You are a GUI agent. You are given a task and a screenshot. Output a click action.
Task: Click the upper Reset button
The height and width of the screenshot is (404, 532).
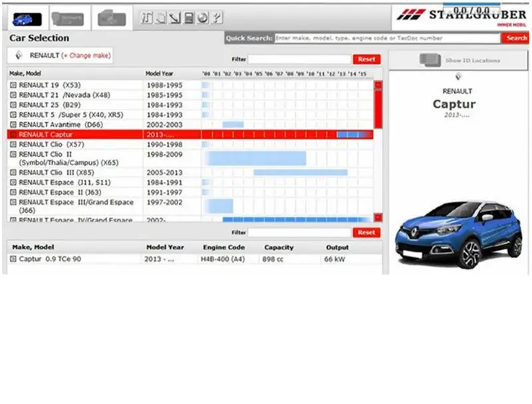pos(366,59)
